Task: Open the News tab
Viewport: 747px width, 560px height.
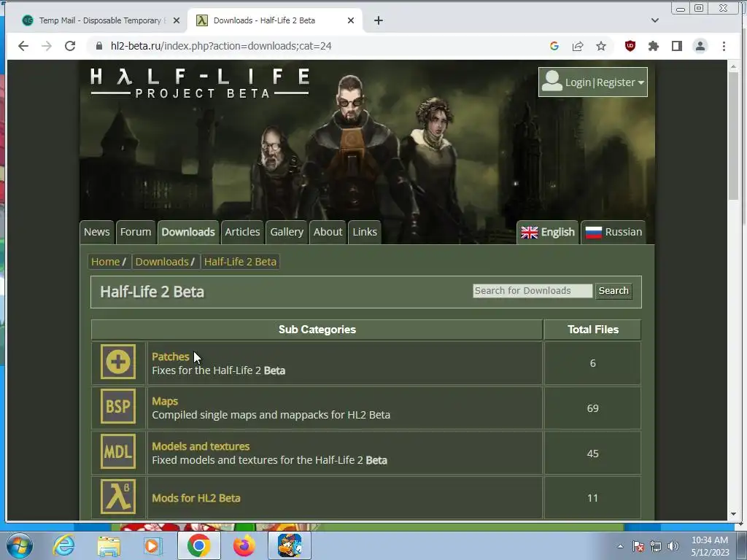Action: coord(97,232)
